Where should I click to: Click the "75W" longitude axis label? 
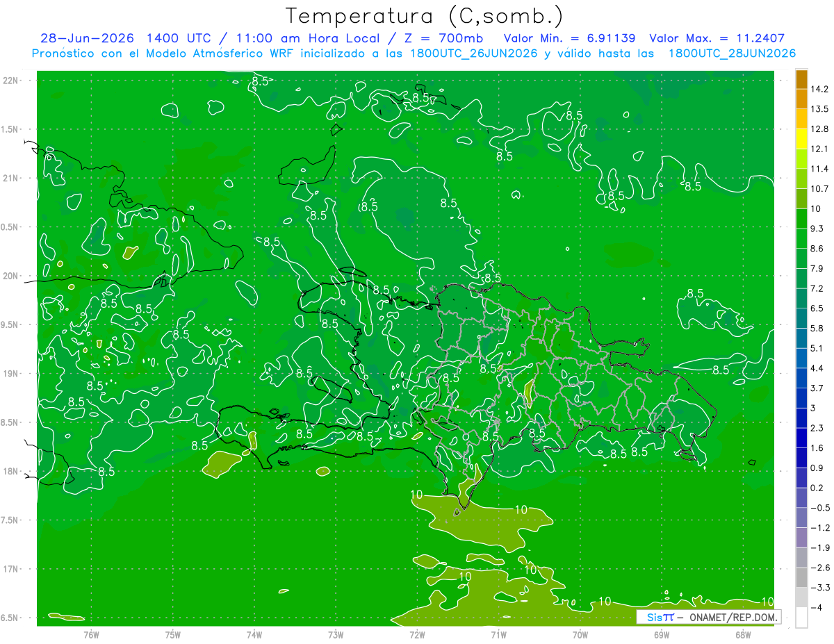tap(173, 634)
